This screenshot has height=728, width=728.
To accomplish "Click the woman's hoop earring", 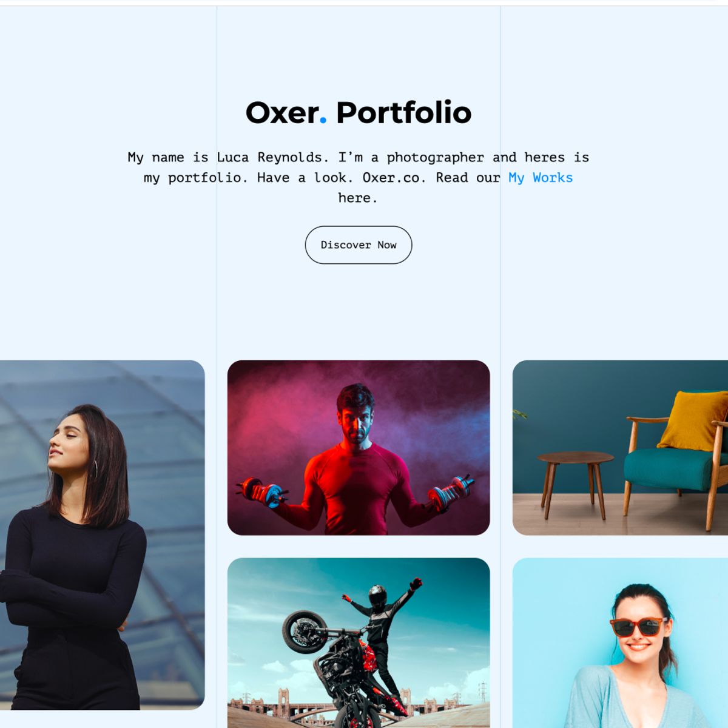I will [x=95, y=470].
